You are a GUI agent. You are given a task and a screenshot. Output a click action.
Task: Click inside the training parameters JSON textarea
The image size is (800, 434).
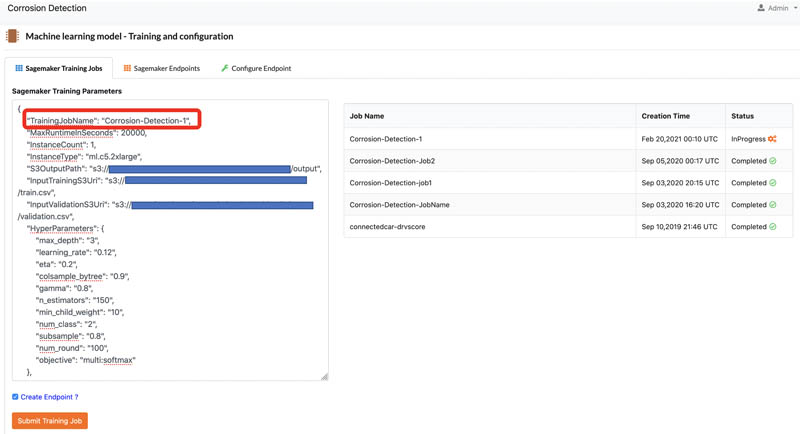click(170, 240)
